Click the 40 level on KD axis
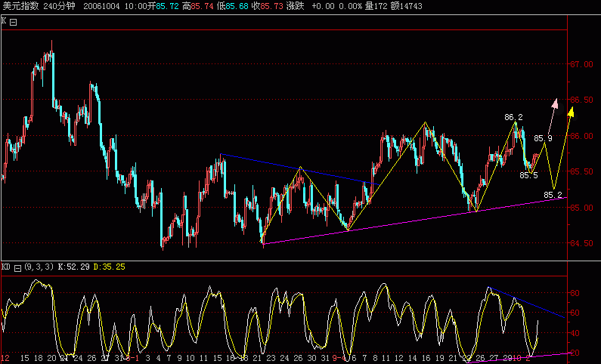The height and width of the screenshot is (364, 601). [575, 333]
